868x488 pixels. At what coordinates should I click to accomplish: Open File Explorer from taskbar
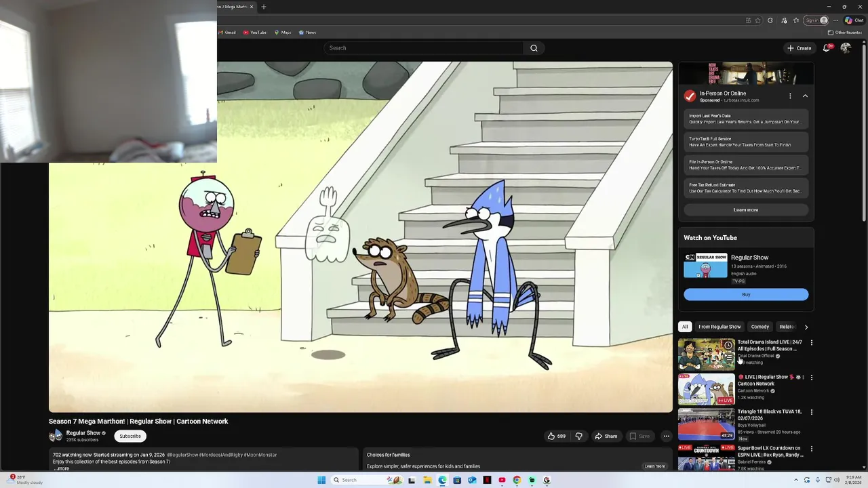[427, 480]
